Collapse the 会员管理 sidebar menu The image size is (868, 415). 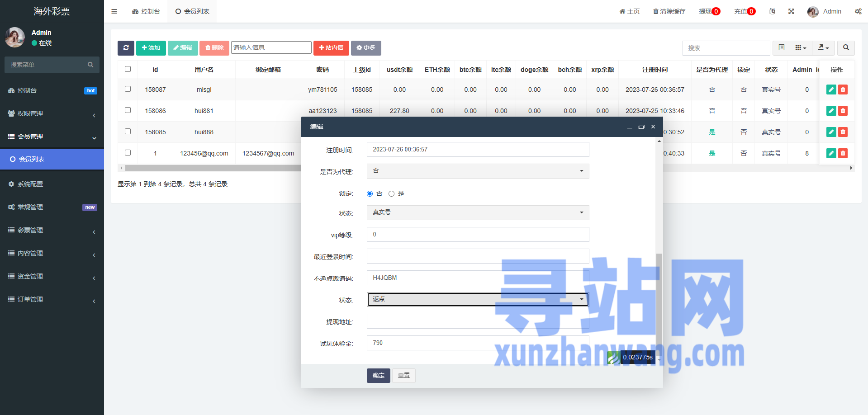point(52,137)
